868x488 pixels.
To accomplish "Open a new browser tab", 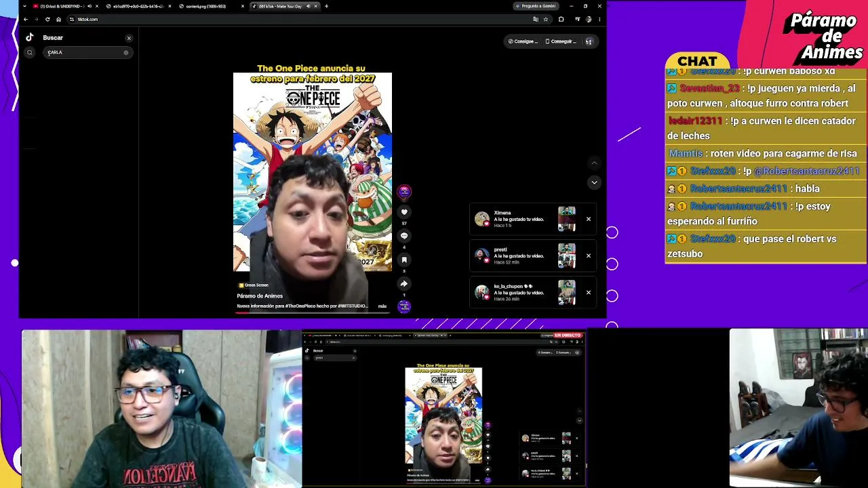I will tap(326, 6).
